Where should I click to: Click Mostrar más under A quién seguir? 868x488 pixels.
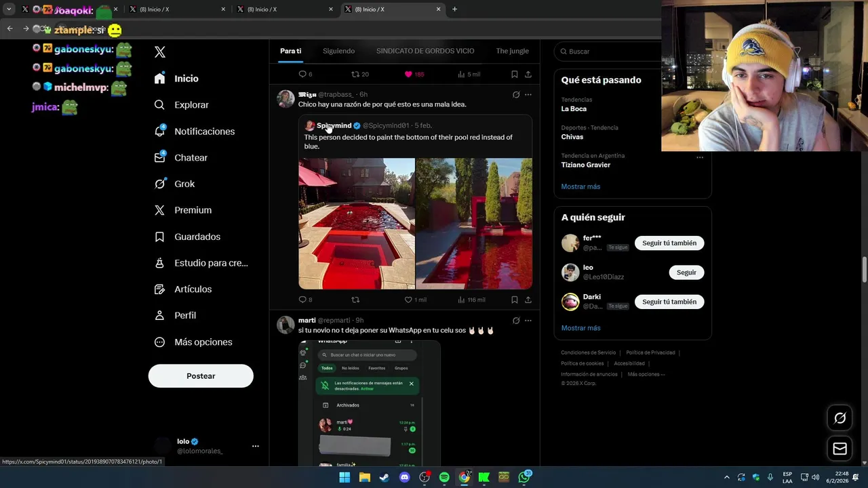click(x=580, y=328)
